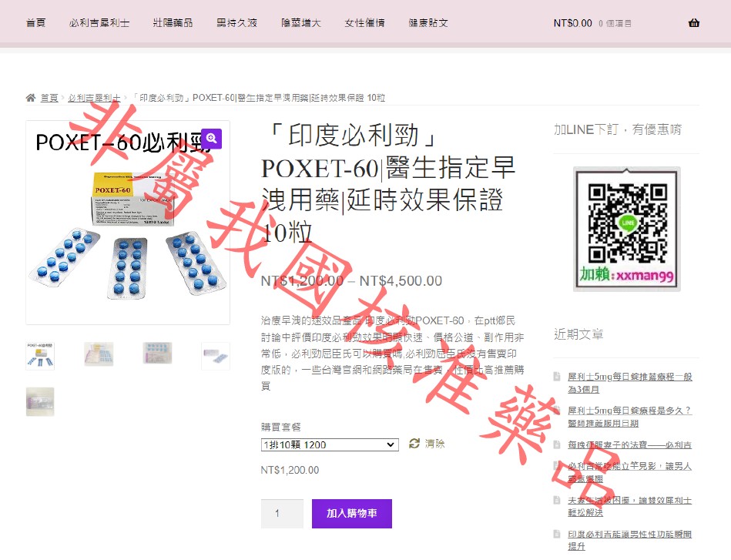Screen dimensions: 731x560
Task: Click the quantity input field
Action: click(x=282, y=513)
